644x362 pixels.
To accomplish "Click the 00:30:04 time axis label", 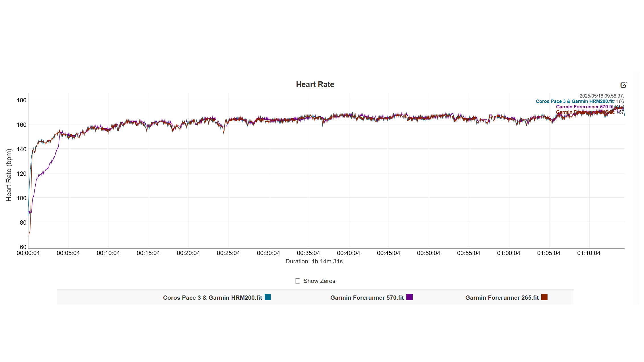I will click(x=268, y=253).
